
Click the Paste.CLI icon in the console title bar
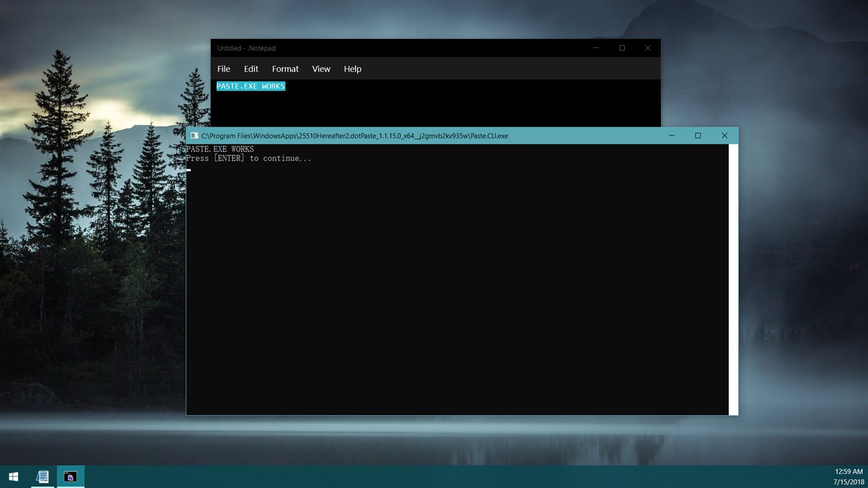coord(194,135)
